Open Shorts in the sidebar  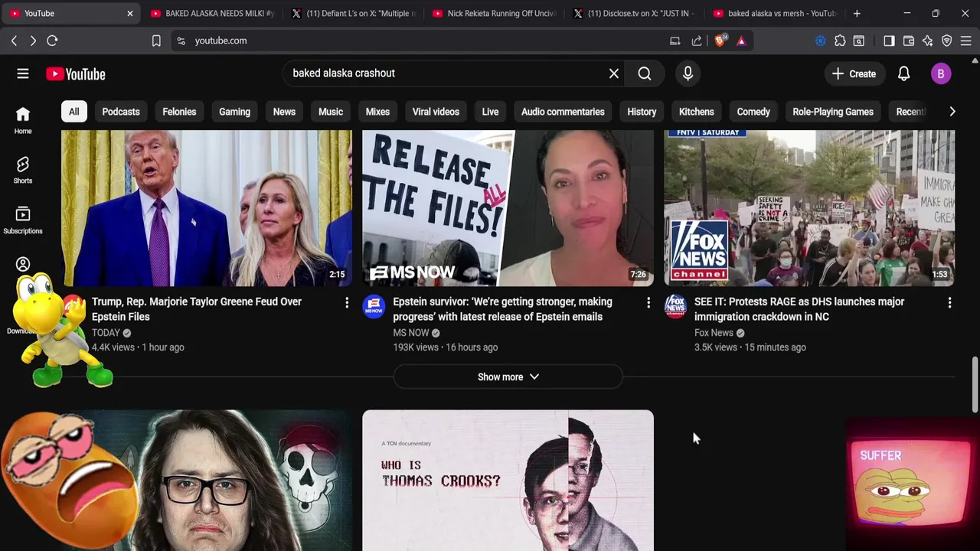tap(23, 170)
